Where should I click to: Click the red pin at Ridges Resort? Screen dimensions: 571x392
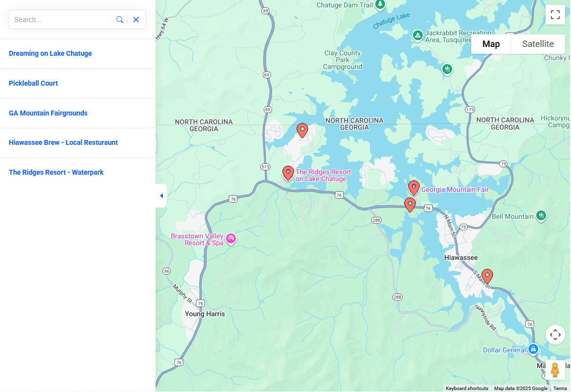[x=288, y=173]
